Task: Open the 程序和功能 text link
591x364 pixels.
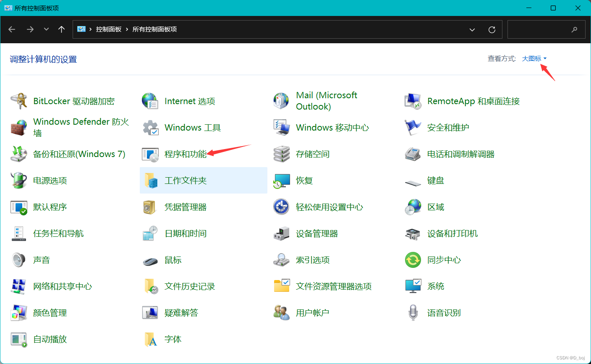Action: (186, 154)
